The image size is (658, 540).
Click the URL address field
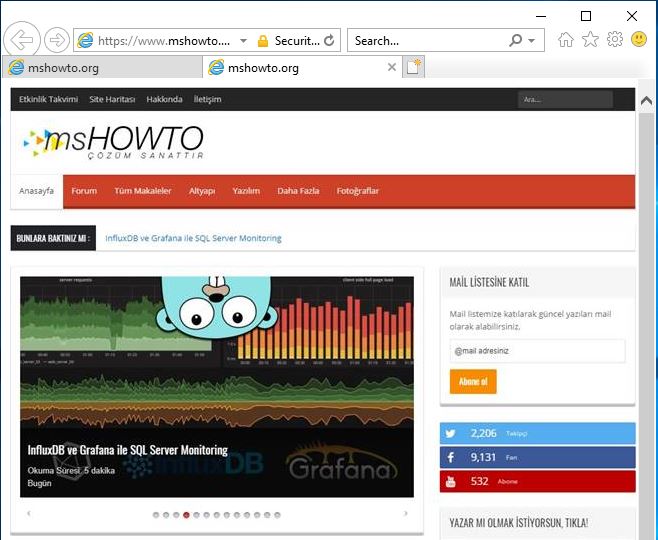[164, 41]
